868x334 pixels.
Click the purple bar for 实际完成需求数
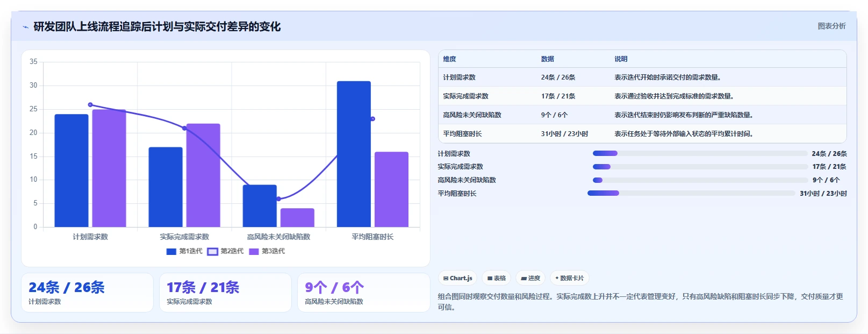[203, 175]
